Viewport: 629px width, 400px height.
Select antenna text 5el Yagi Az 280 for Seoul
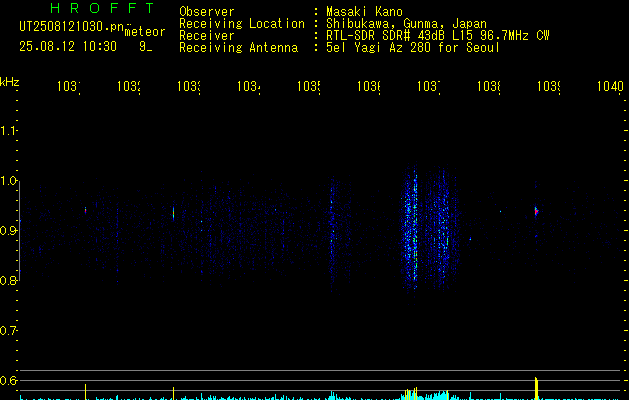(413, 48)
